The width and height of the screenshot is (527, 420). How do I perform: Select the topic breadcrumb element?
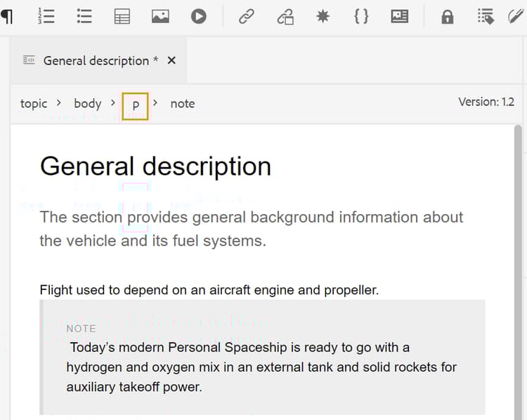click(34, 103)
